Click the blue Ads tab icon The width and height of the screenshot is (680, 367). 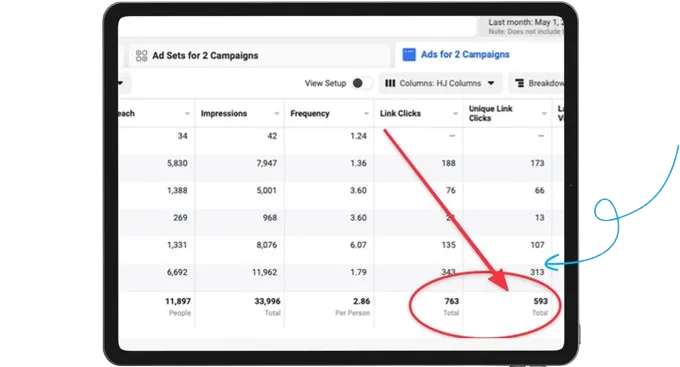(409, 55)
